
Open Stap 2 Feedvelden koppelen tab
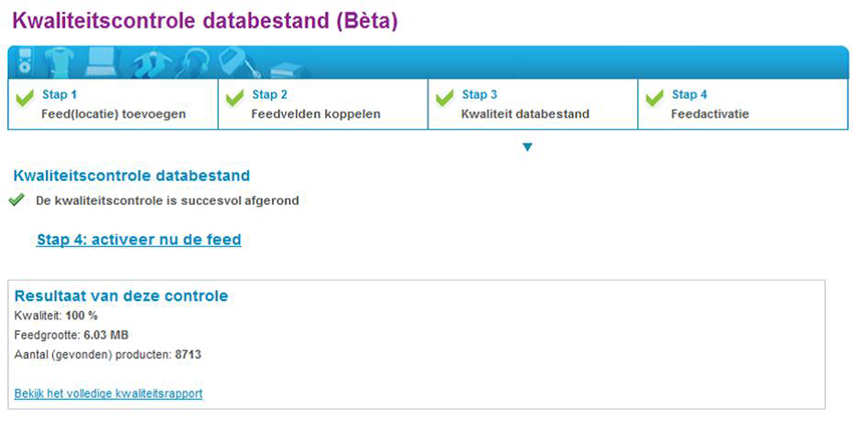pyautogui.click(x=323, y=104)
